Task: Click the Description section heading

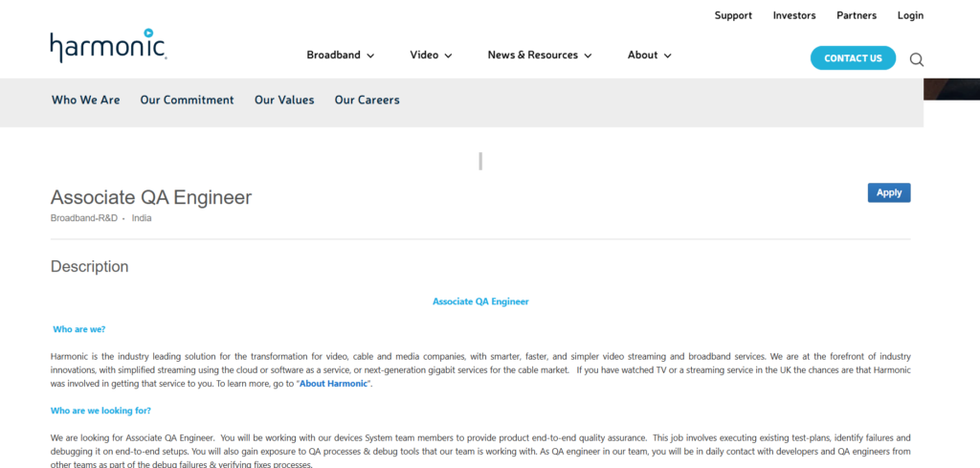Action: pos(89,266)
